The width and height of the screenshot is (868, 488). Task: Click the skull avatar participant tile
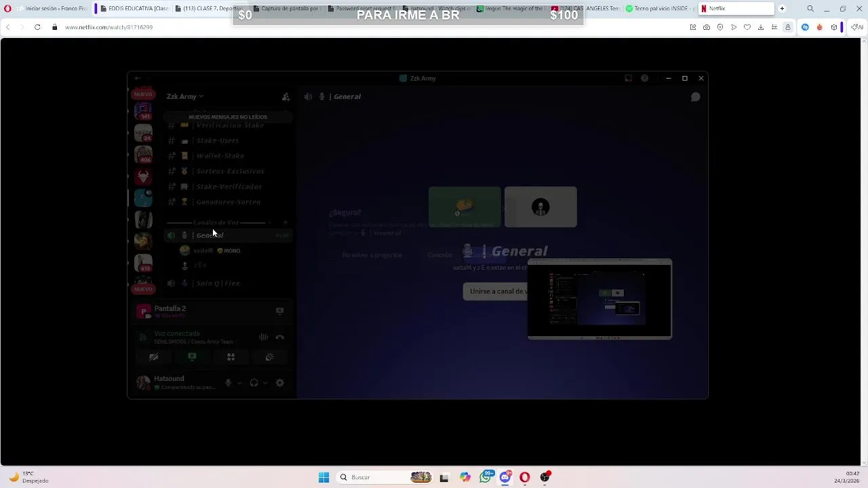coord(540,207)
